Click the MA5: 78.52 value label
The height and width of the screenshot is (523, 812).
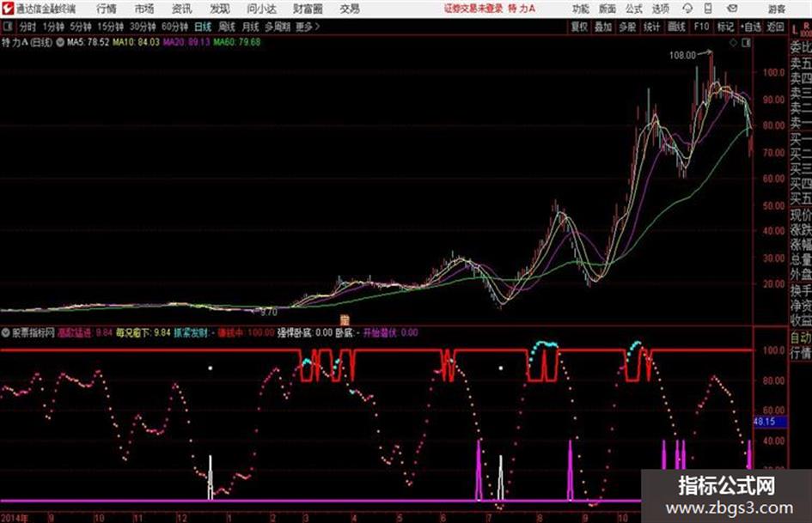coord(88,42)
